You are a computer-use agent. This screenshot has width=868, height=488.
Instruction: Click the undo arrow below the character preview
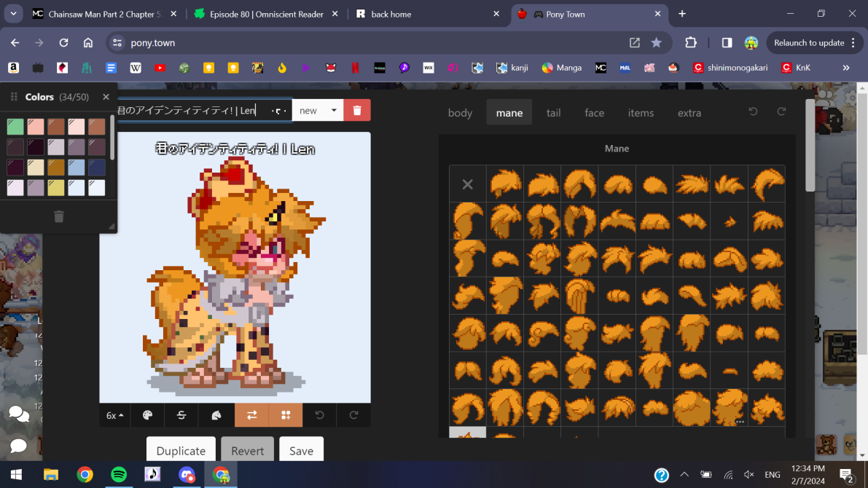click(x=319, y=415)
